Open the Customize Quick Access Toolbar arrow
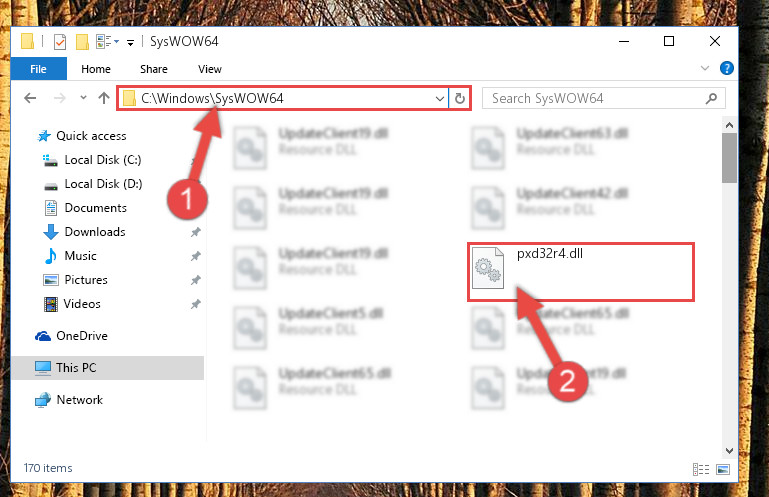 click(x=130, y=43)
